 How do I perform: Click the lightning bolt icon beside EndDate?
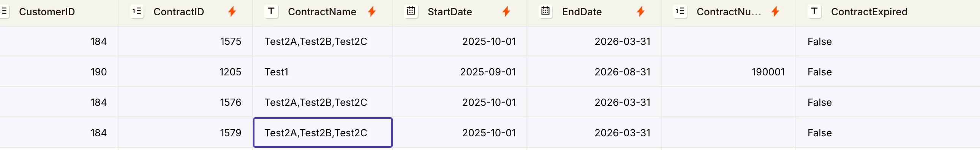click(x=641, y=12)
